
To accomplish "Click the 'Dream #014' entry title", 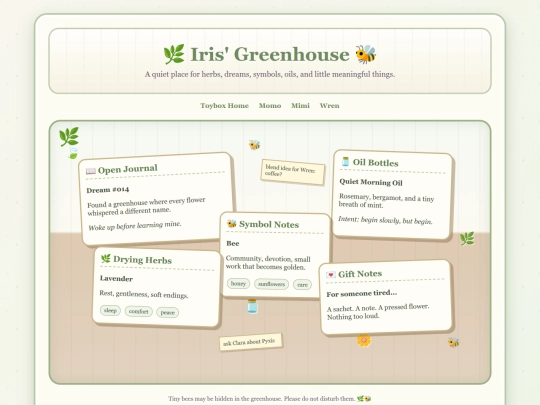I will click(108, 190).
